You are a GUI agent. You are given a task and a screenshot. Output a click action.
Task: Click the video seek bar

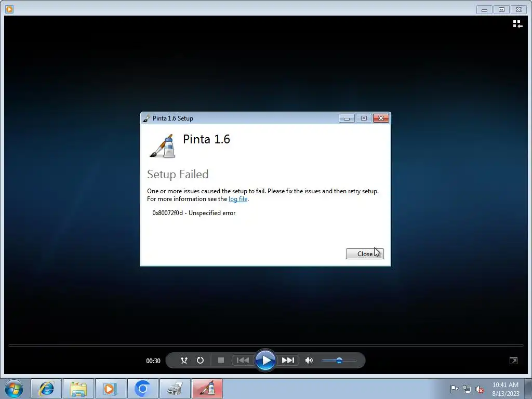pos(265,345)
